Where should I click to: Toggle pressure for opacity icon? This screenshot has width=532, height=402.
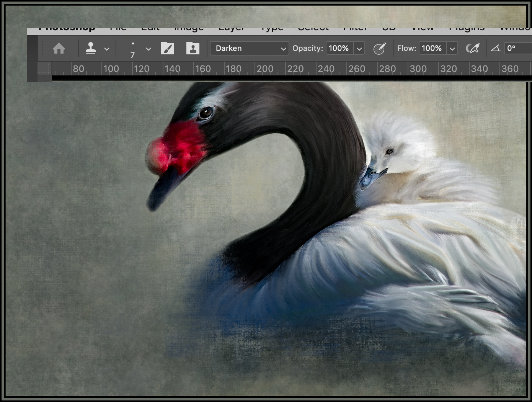(x=379, y=49)
